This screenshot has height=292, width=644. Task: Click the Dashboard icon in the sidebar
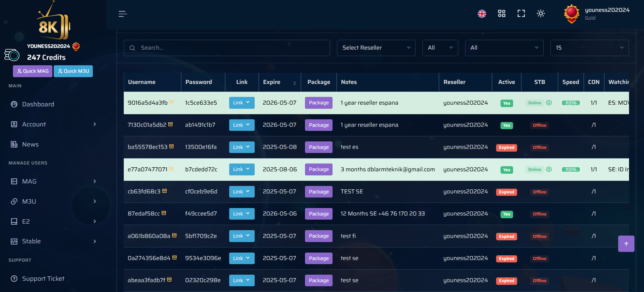14,104
